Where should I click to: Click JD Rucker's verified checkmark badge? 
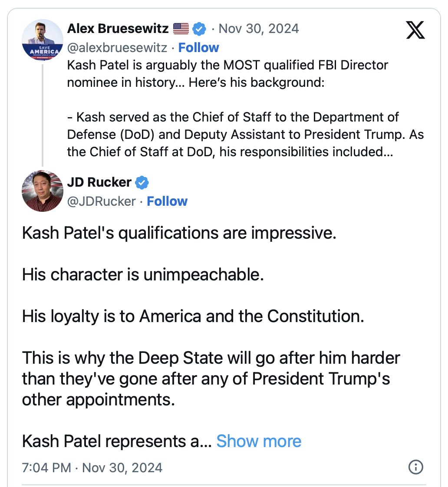click(x=142, y=183)
